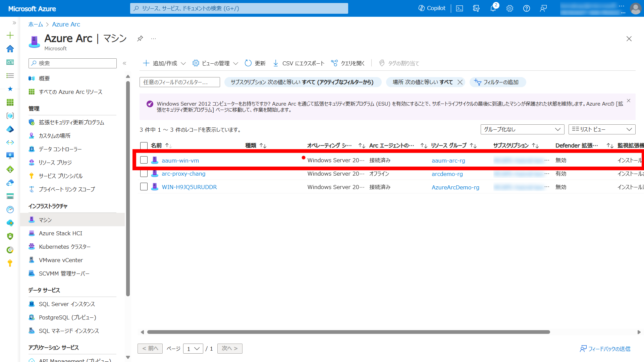Open the 追加/作成 dropdown
Image resolution: width=644 pixels, height=362 pixels.
coord(164,63)
